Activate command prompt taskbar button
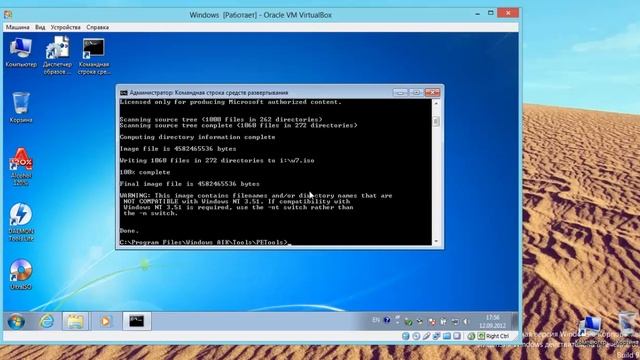Viewport: 640px width, 360px height. coord(137,321)
